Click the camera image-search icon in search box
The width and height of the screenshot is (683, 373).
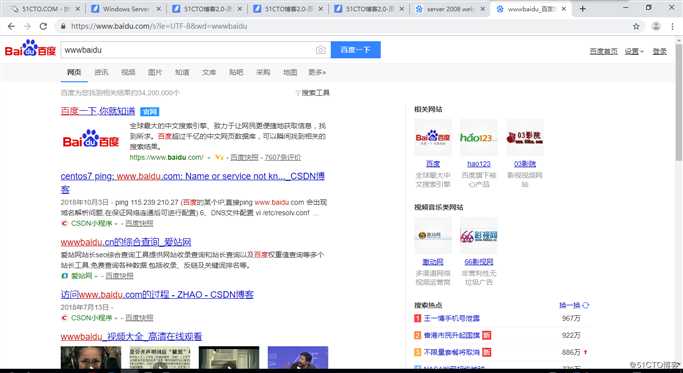point(321,50)
